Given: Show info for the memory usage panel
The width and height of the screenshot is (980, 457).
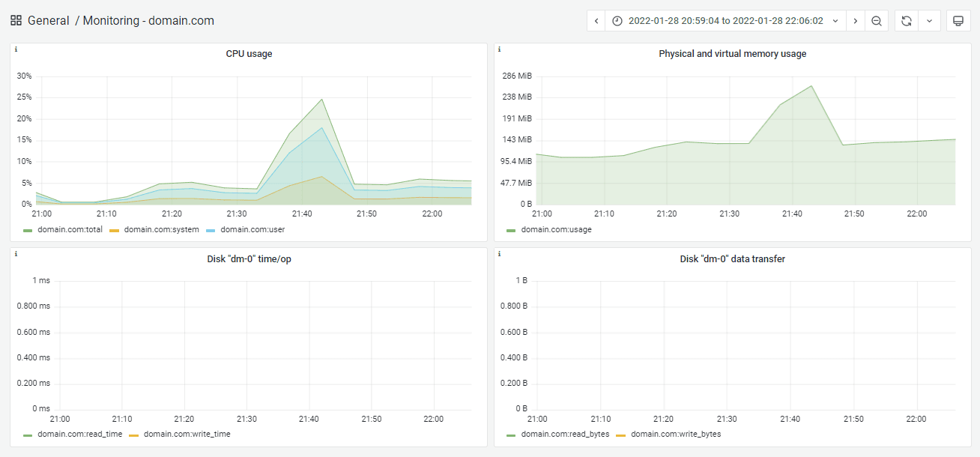Looking at the screenshot, I should pyautogui.click(x=500, y=49).
